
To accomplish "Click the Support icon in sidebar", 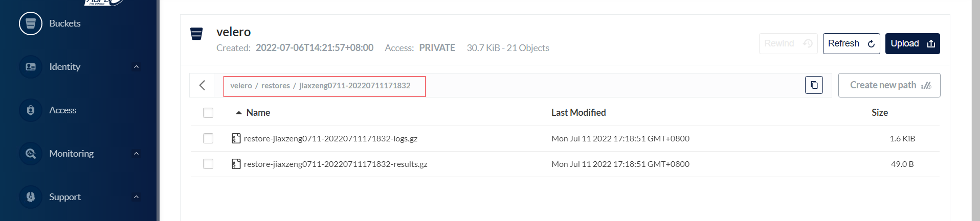I will pos(31,197).
